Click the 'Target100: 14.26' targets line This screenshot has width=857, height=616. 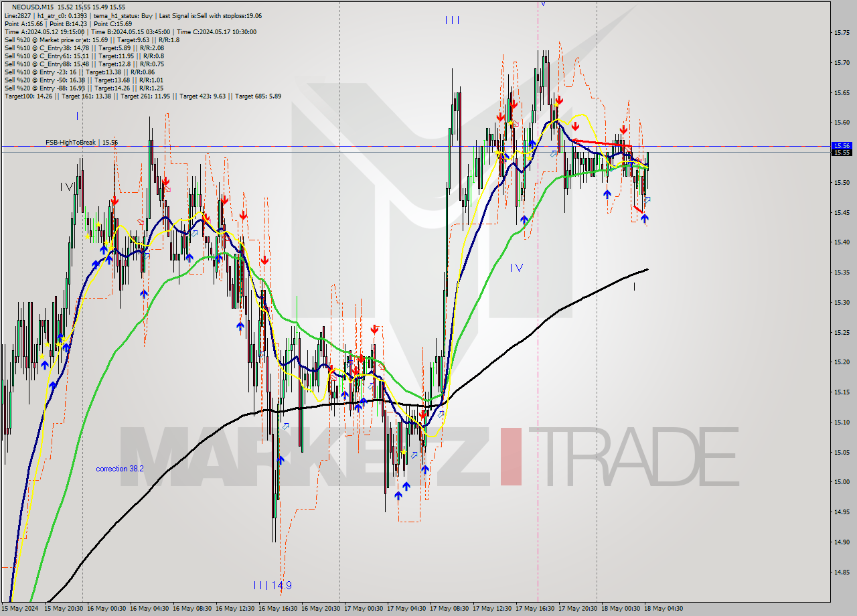(143, 96)
